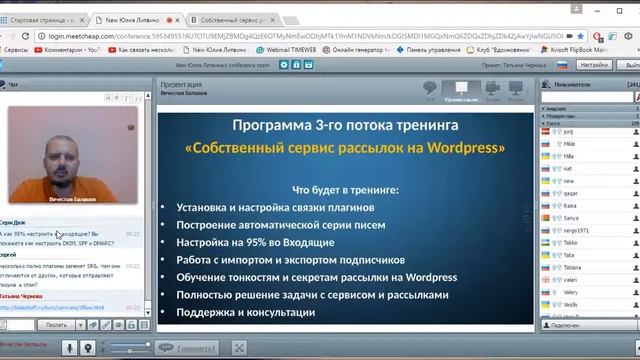Image resolution: width=640 pixels, height=360 pixels.
Task: Click the chat scrollbar down arrow
Action: (148, 313)
